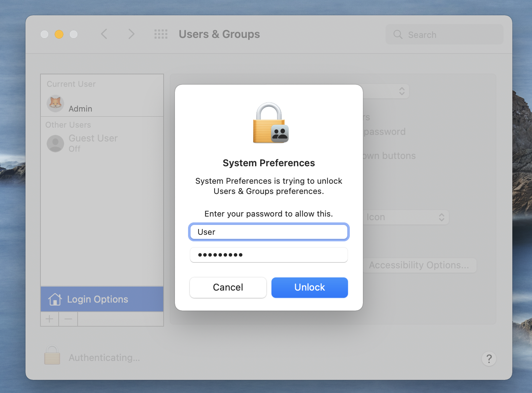The width and height of the screenshot is (532, 393).
Task: Remove a user with the minus button
Action: (68, 319)
